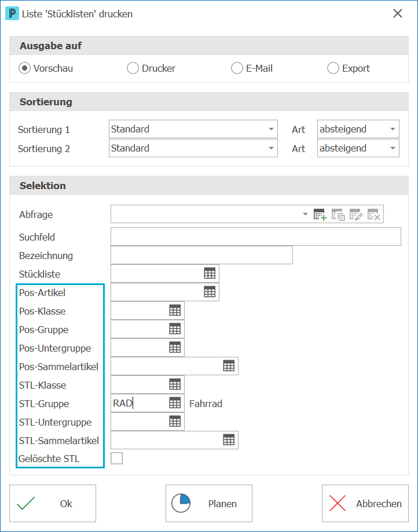Open the Pos-Artikel lookup table icon
Image resolution: width=418 pixels, height=532 pixels.
pos(210,292)
